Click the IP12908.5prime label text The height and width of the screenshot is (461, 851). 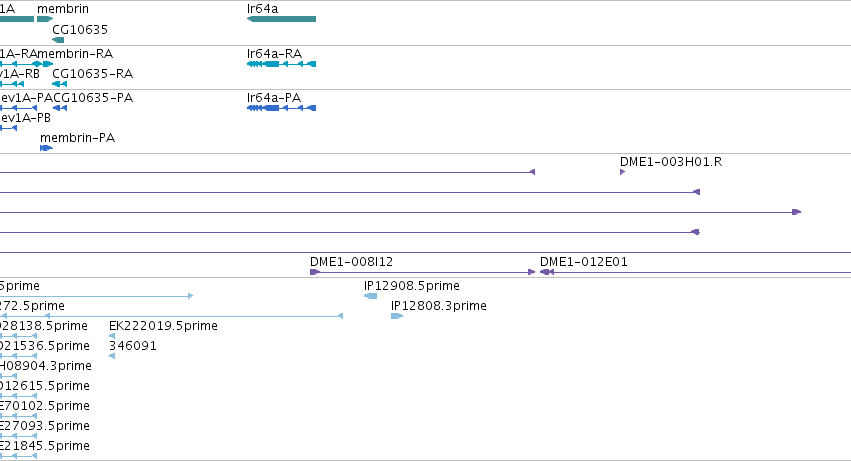coord(412,286)
